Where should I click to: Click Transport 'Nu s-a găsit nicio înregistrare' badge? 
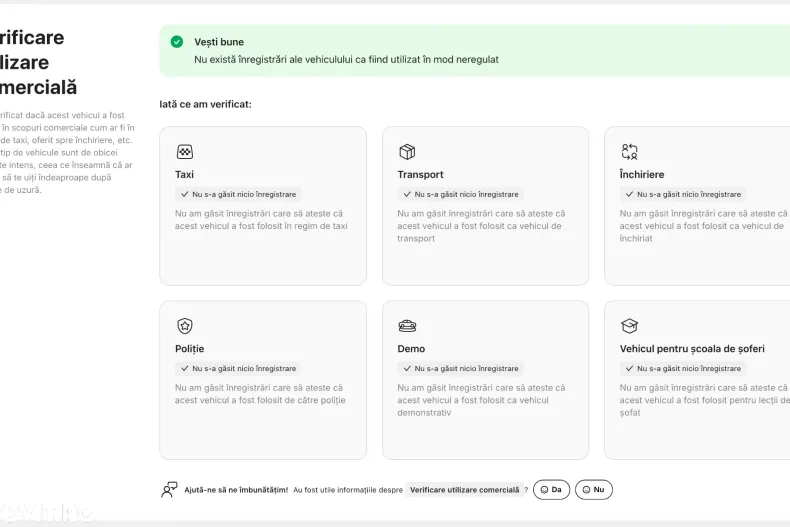coord(460,195)
